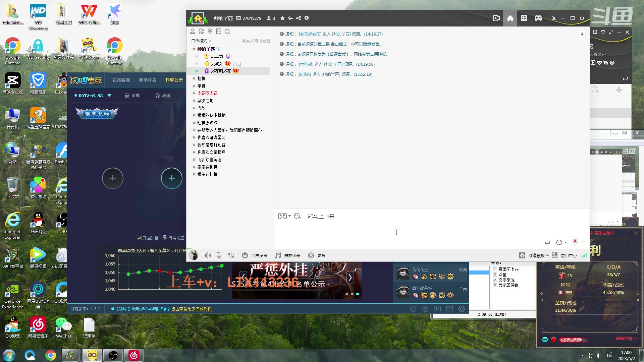Viewport: 644px width, 362px height.
Task: Expand the 单排 channel node
Action: tap(194, 86)
